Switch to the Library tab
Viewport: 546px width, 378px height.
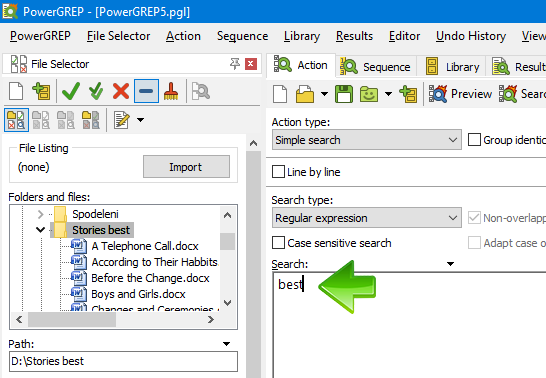point(452,66)
